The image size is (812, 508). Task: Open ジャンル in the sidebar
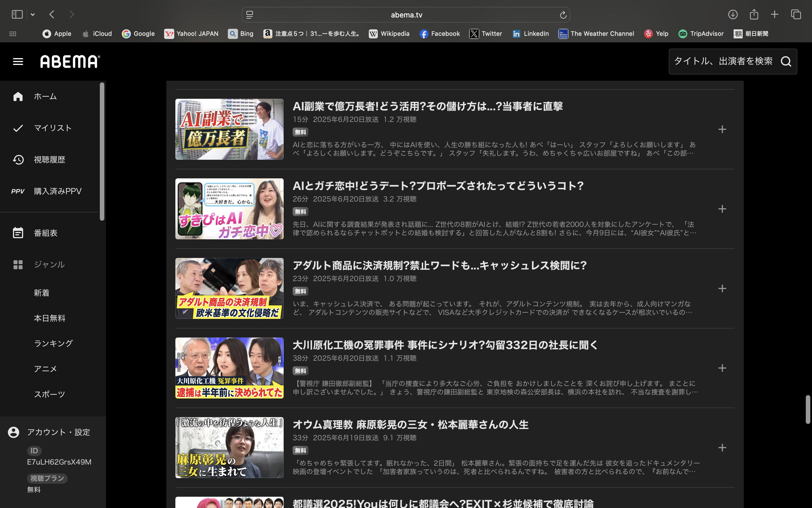(x=49, y=264)
